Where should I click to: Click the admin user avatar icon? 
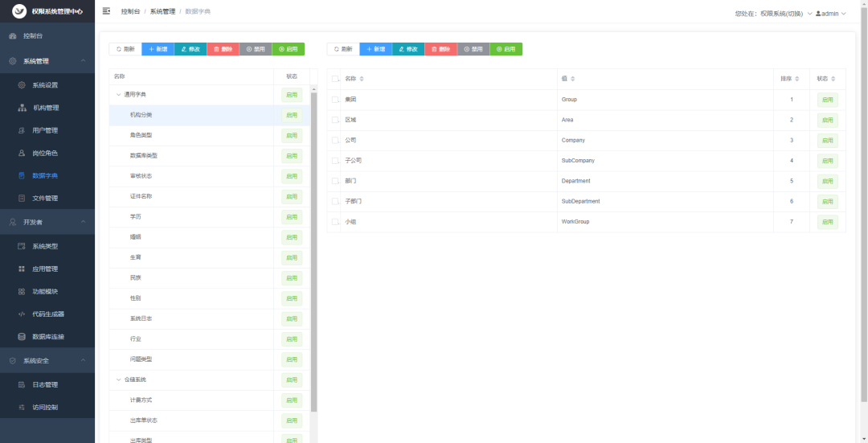click(818, 14)
